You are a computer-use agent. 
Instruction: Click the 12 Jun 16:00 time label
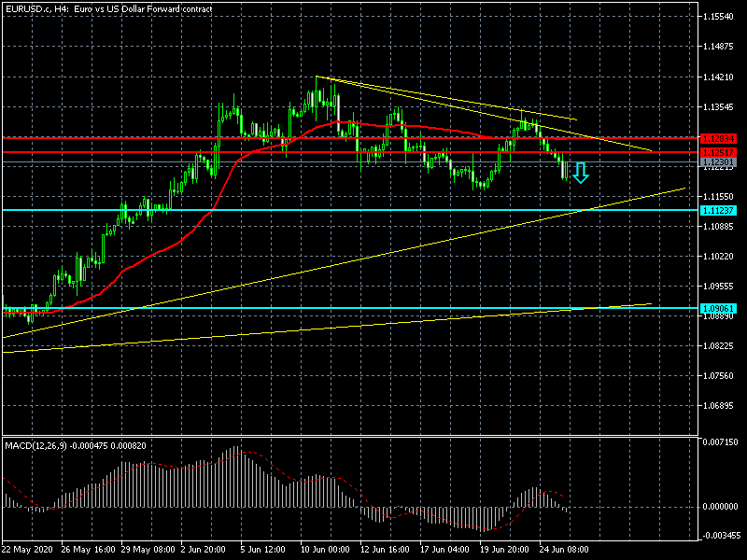tap(385, 550)
